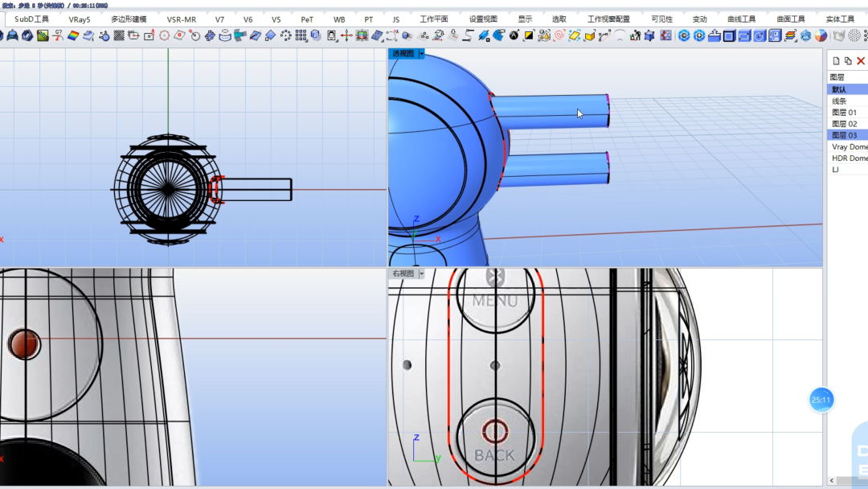Select the Vray Dome layer row
This screenshot has width=868, height=489.
point(848,146)
